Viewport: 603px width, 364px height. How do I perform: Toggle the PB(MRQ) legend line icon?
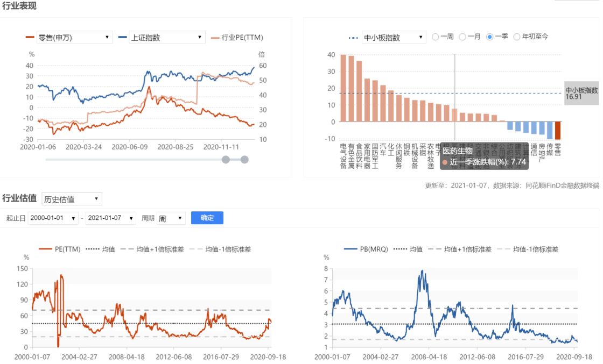[x=352, y=249]
